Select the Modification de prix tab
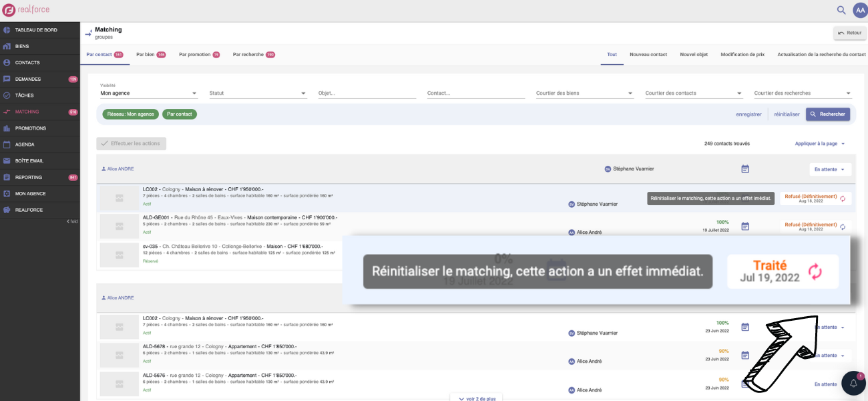This screenshot has width=868, height=401. click(x=742, y=55)
